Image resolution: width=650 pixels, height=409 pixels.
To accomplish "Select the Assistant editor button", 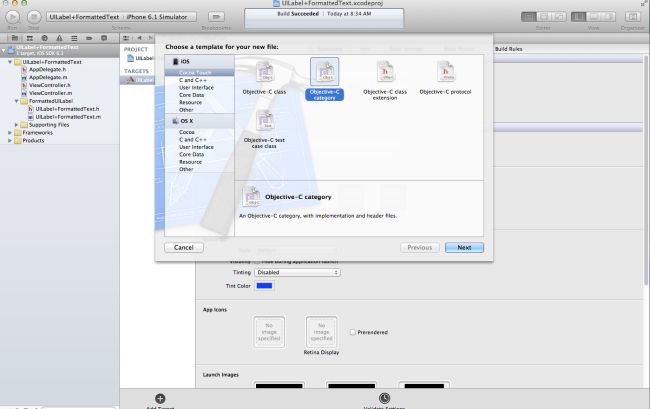I will 544,17.
